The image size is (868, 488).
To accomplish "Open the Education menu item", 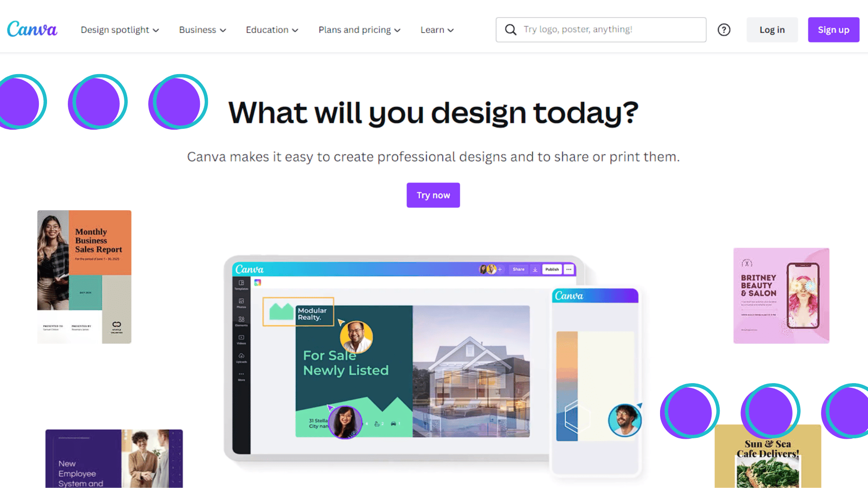I will point(271,29).
